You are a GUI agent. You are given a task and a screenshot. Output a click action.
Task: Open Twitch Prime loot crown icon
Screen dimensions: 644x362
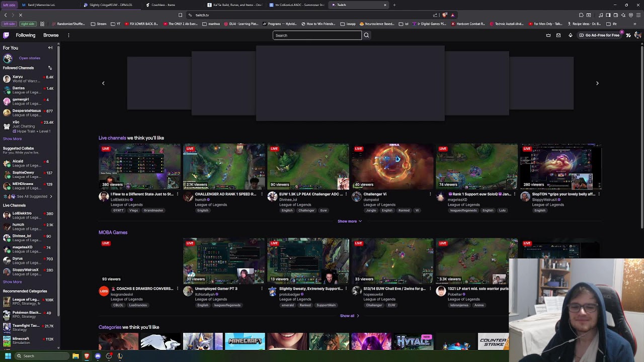pos(548,35)
